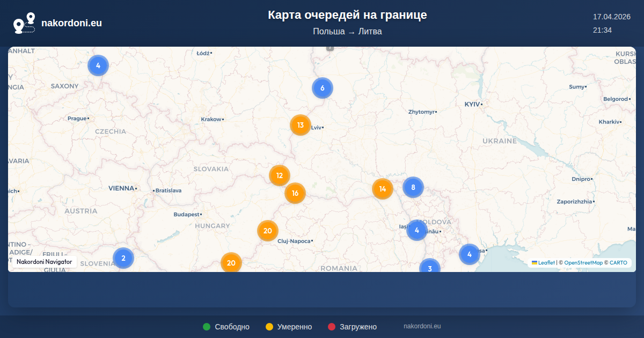Open the orange cluster marker labeled 14
This screenshot has width=644, height=338.
383,189
